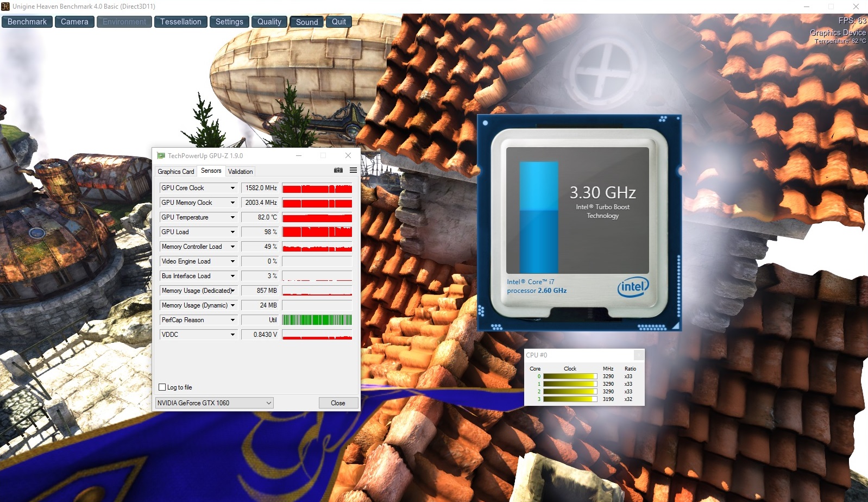Open the Validation tab
Screen dimensions: 868x502
(x=240, y=172)
